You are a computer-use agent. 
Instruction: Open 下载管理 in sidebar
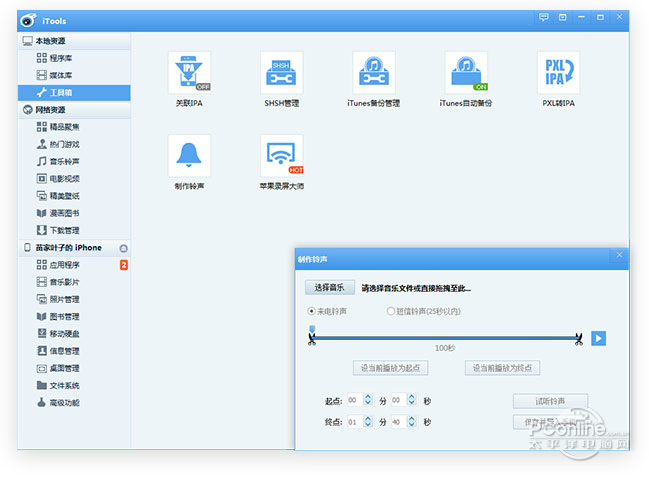[74, 230]
